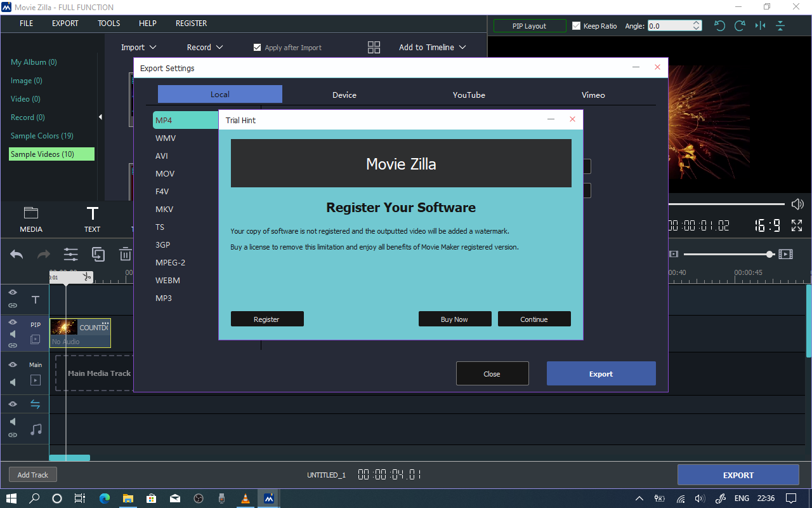Toggle text track visibility eye
812x508 pixels.
pos(13,292)
